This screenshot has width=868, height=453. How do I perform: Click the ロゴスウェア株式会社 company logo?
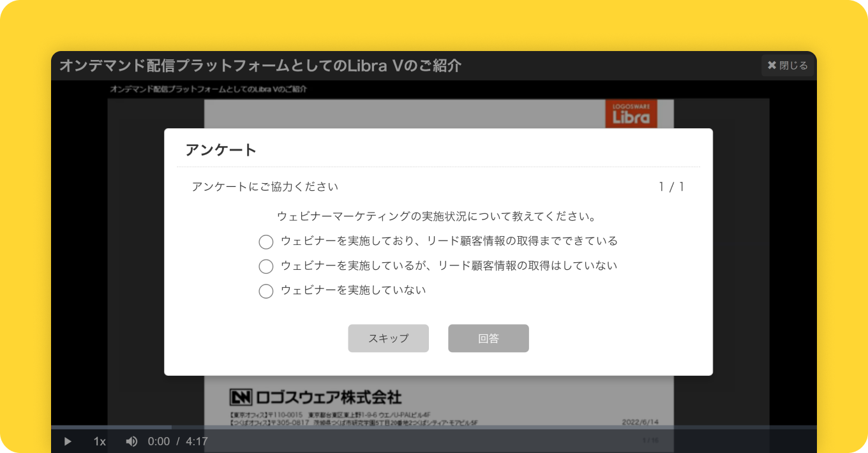point(315,397)
